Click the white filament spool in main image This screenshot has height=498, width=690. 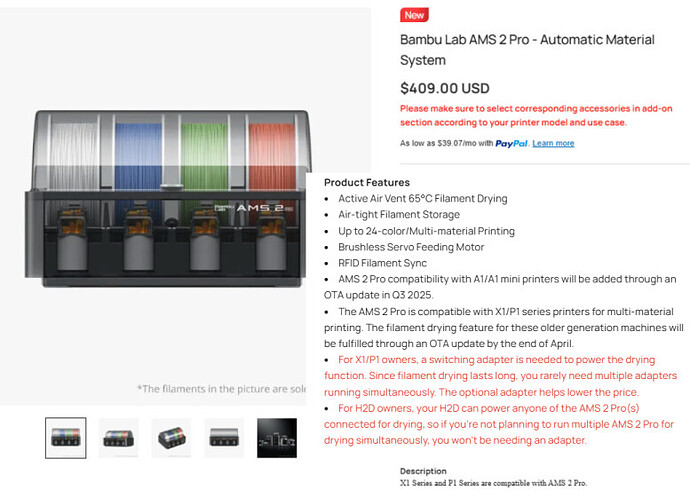pyautogui.click(x=74, y=156)
